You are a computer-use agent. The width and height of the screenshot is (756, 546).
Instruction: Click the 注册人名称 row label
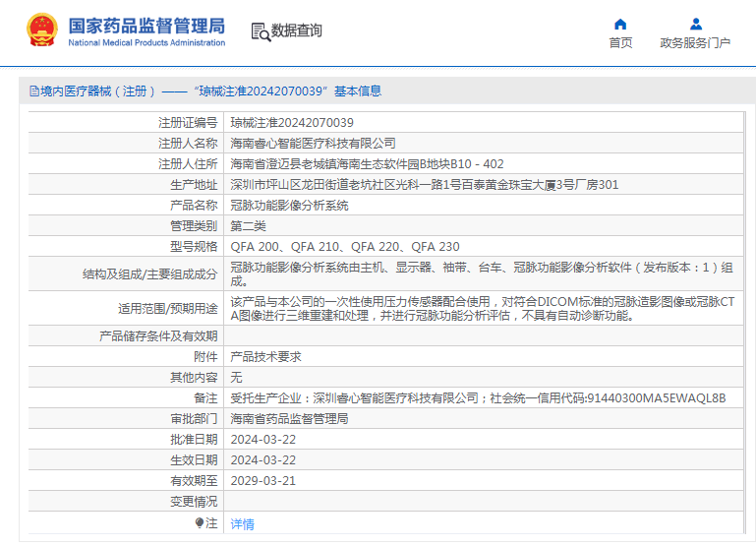pos(188,144)
